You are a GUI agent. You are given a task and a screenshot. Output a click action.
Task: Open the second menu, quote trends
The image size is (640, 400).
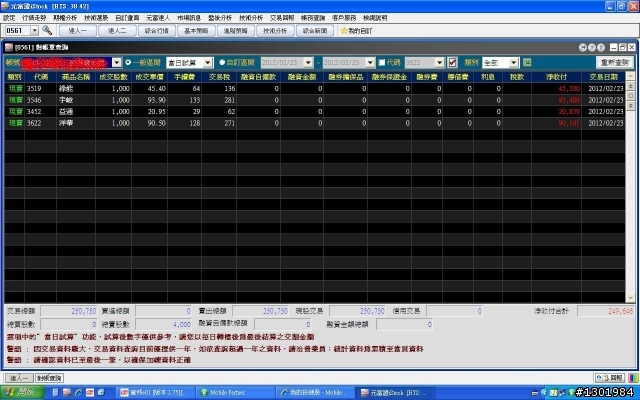point(34,18)
